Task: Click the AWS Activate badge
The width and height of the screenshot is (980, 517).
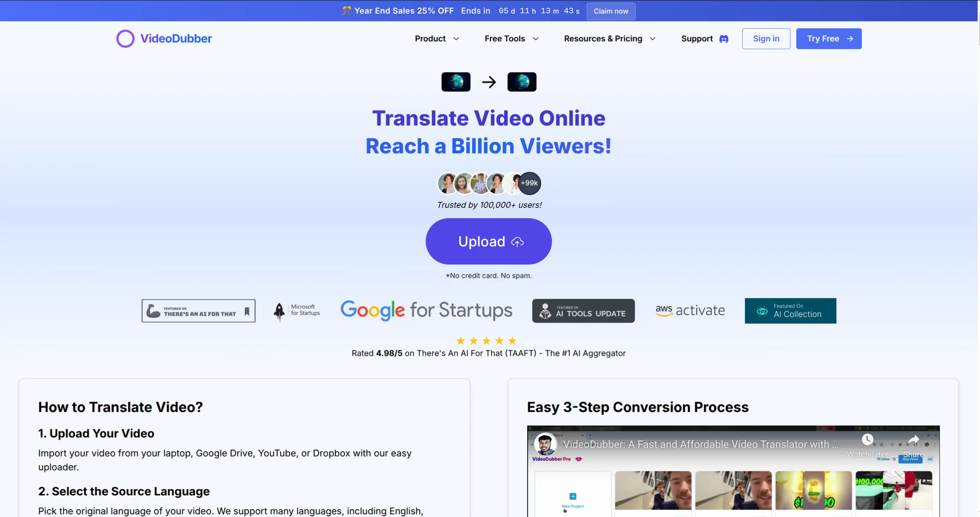Action: (x=690, y=310)
